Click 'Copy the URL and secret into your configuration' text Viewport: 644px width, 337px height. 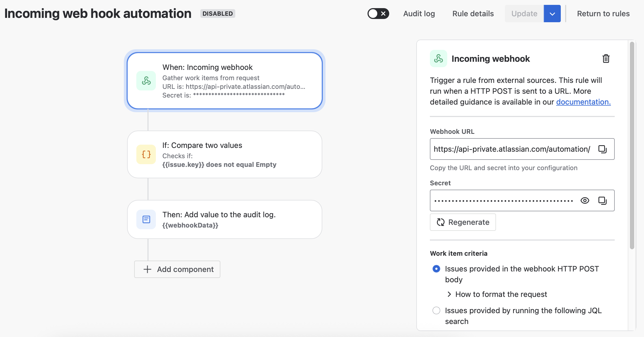[x=504, y=168]
